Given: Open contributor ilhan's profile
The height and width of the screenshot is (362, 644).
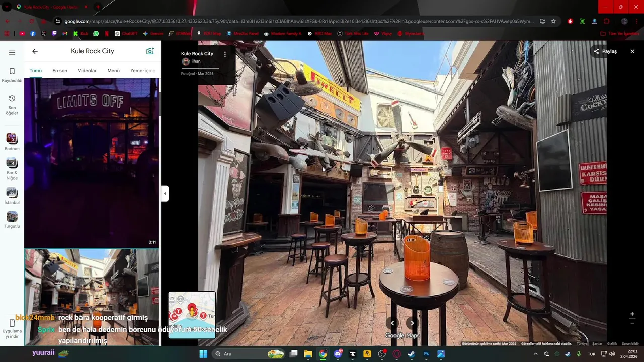Looking at the screenshot, I should pos(191,61).
